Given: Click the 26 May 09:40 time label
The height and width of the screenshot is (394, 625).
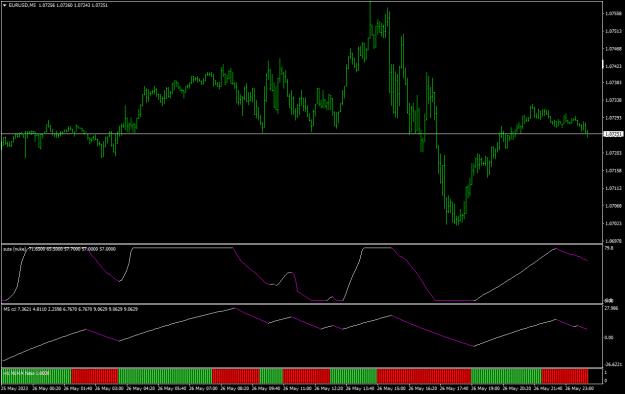Looking at the screenshot, I should tap(266, 388).
